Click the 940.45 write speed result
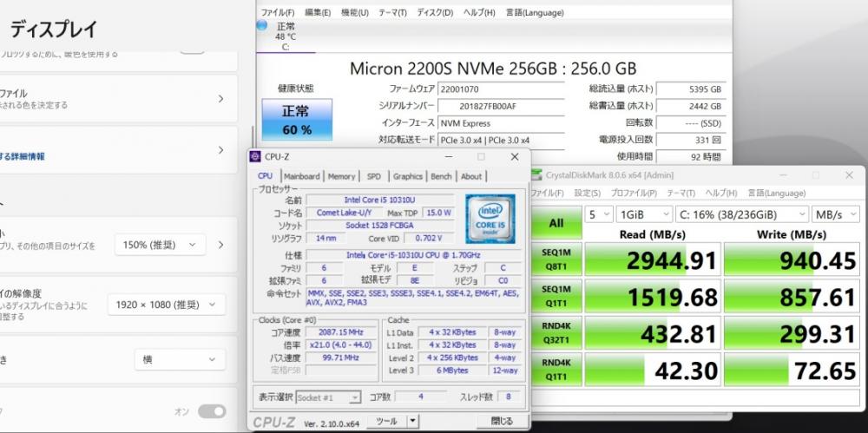Image resolution: width=868 pixels, height=433 pixels. [x=792, y=259]
